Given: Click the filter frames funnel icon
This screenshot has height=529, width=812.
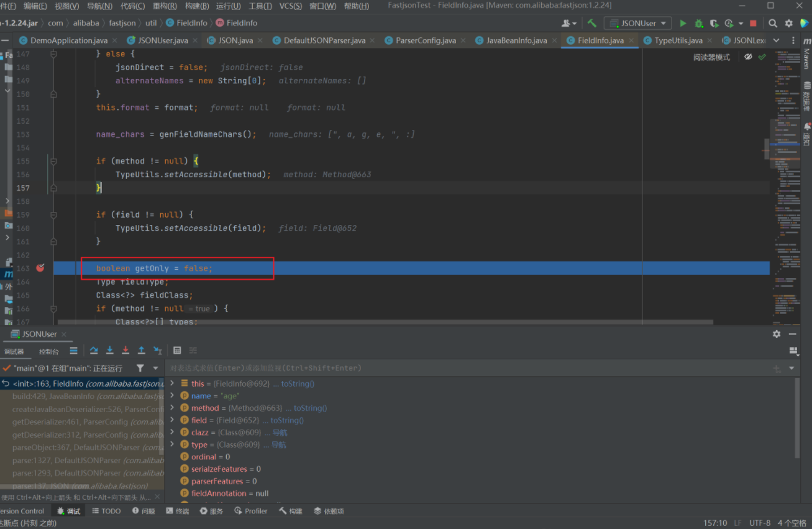Looking at the screenshot, I should [x=140, y=368].
